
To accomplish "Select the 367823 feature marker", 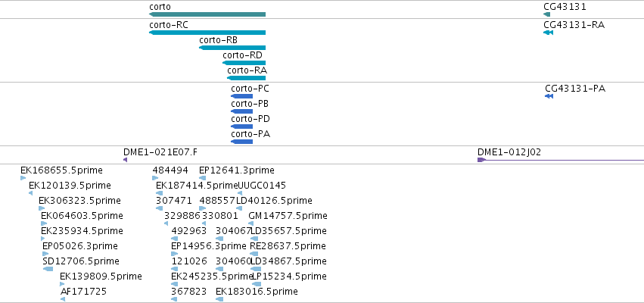I will click(174, 300).
